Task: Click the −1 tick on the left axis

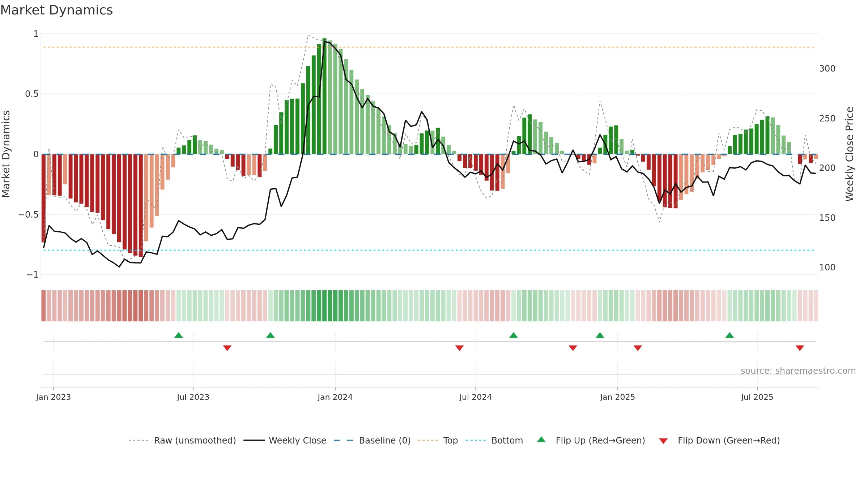Action: click(33, 275)
